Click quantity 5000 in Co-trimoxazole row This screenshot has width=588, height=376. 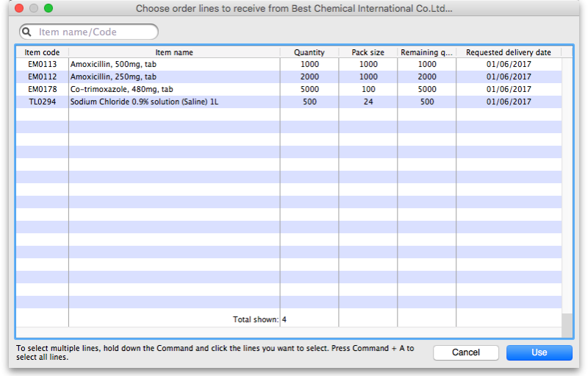[x=309, y=89]
